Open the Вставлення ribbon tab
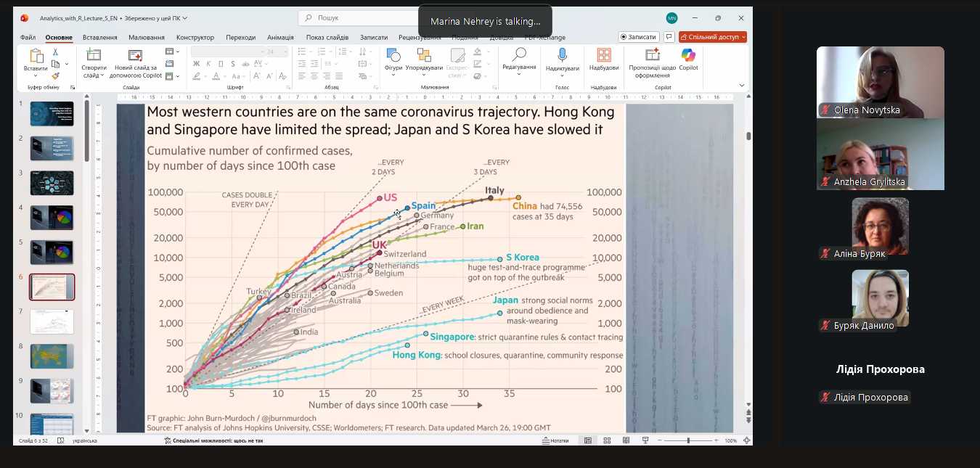This screenshot has width=980, height=468. point(99,37)
